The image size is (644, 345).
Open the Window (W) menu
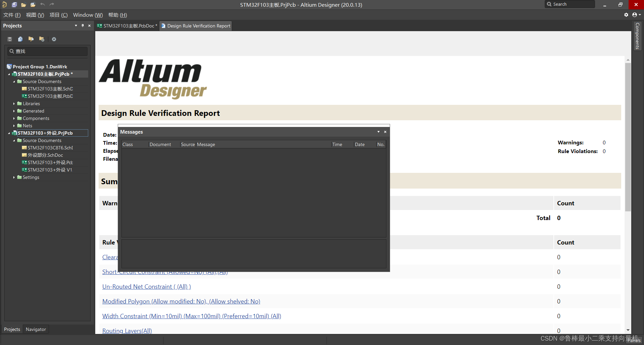point(88,15)
